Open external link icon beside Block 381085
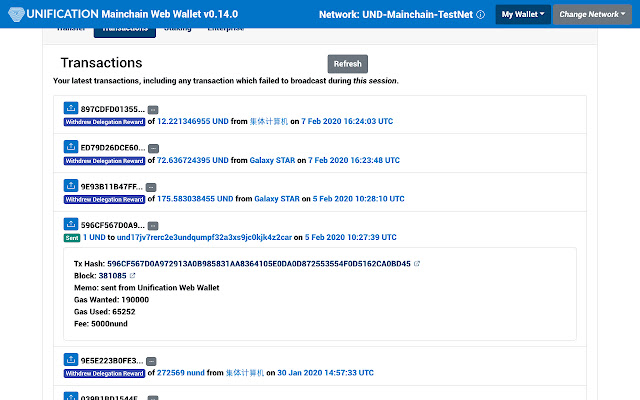The height and width of the screenshot is (400, 640). click(x=132, y=276)
